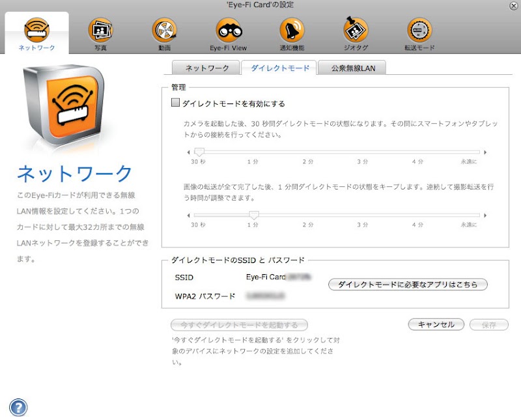The image size is (521, 420).
Task: Switch to the ネットワーク sub-tab
Action: tap(206, 68)
